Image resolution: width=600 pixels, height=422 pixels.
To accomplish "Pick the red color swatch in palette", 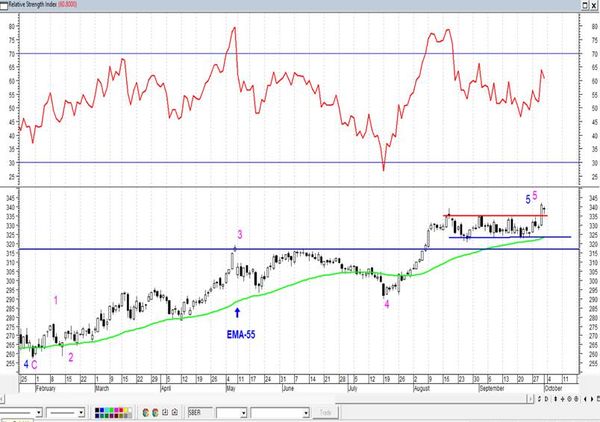I will pos(121,410).
